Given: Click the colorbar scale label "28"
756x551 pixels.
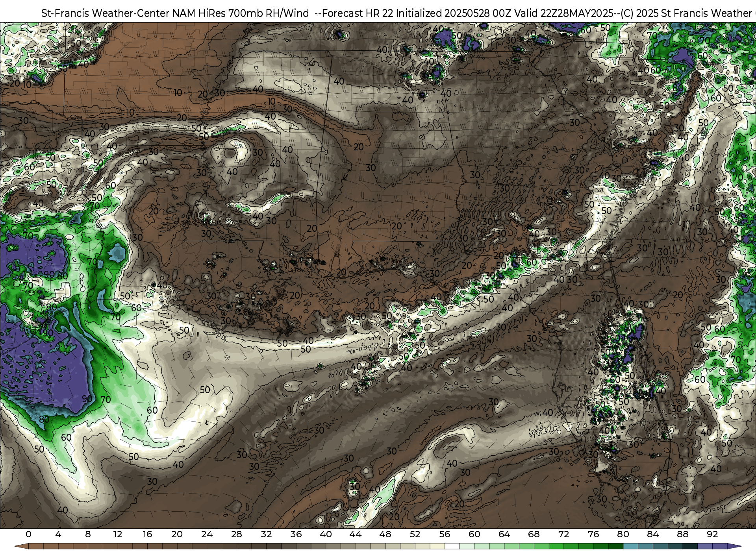Looking at the screenshot, I should click(237, 534).
